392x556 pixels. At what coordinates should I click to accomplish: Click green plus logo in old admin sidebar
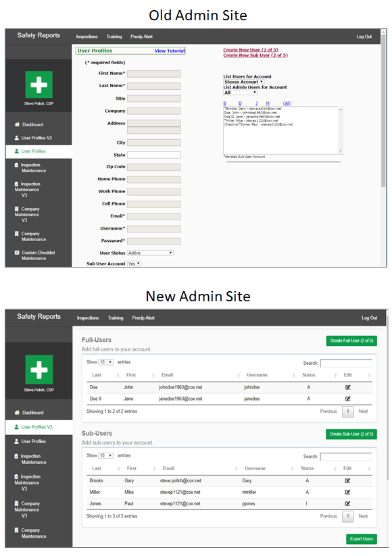coord(39,84)
